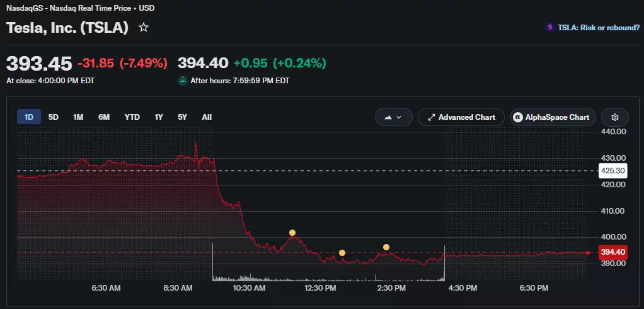Screen dimensions: 644x309
Task: Select the 5Y time range tab
Action: 182,117
